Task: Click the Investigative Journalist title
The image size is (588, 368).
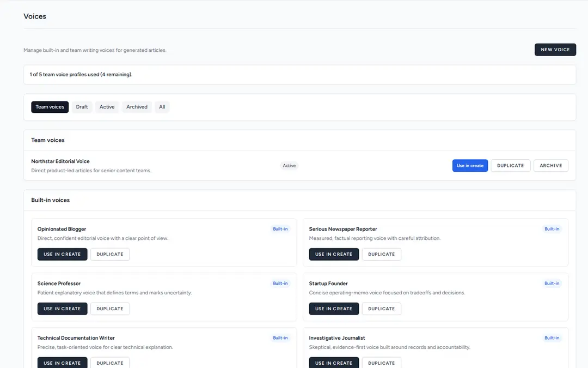Action: click(x=337, y=338)
